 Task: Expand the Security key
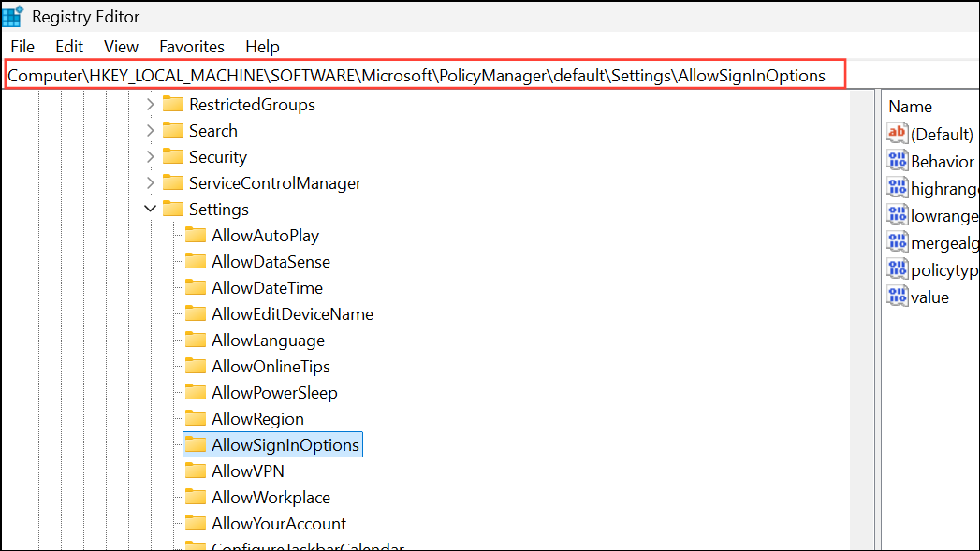150,156
